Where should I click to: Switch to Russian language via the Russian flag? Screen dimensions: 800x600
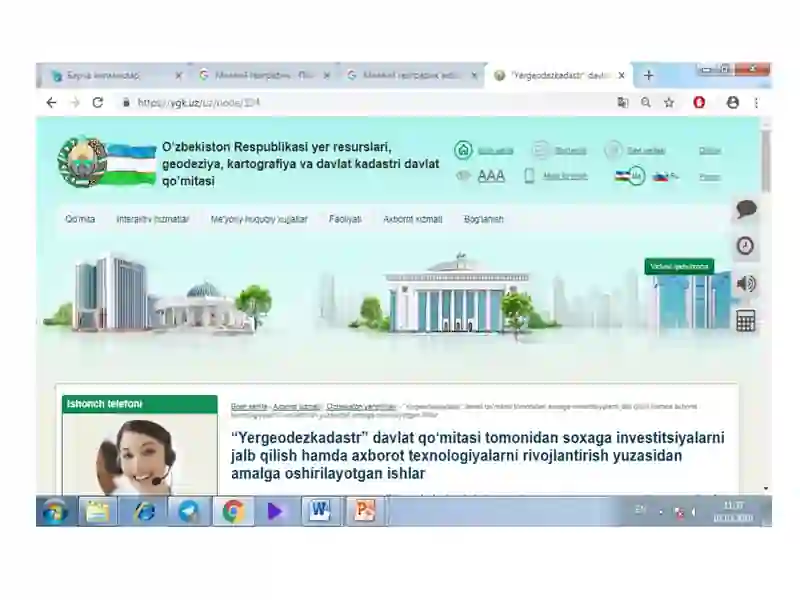click(x=660, y=177)
